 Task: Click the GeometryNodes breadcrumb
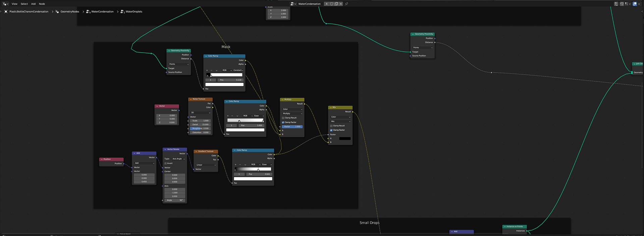pos(70,11)
